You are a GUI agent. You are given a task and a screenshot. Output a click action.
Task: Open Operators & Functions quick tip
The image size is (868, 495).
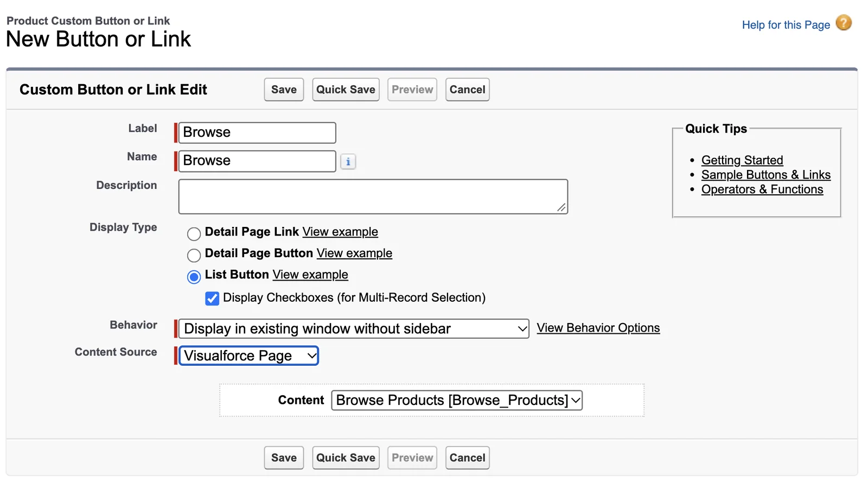coord(762,189)
